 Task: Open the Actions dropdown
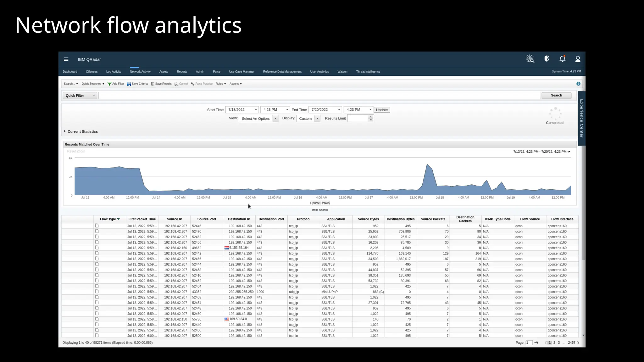point(236,84)
